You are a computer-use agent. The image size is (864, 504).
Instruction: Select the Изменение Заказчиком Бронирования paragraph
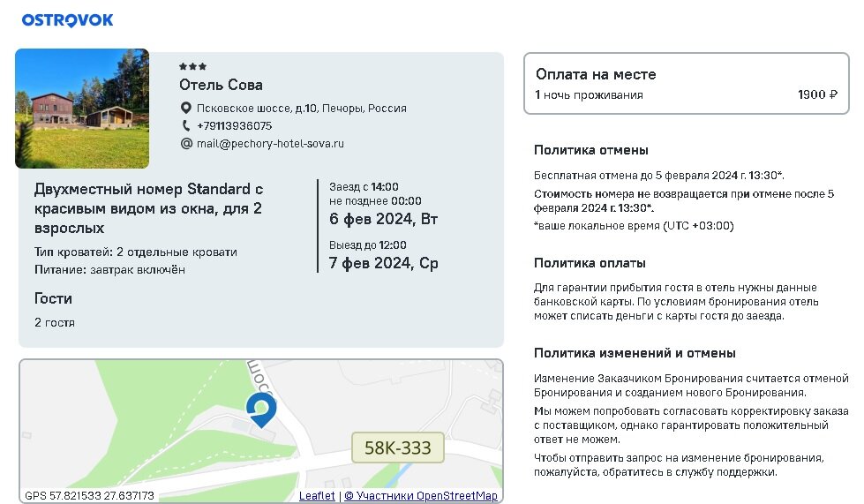click(691, 386)
